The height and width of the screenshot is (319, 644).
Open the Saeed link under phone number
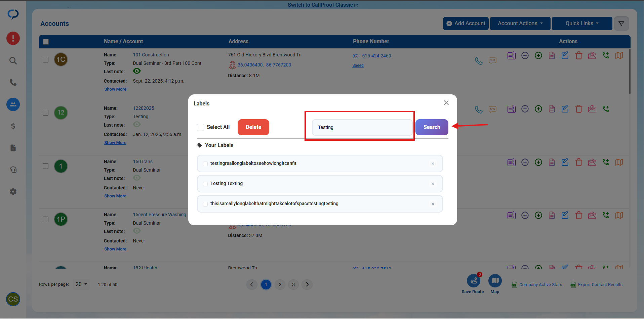tap(358, 65)
